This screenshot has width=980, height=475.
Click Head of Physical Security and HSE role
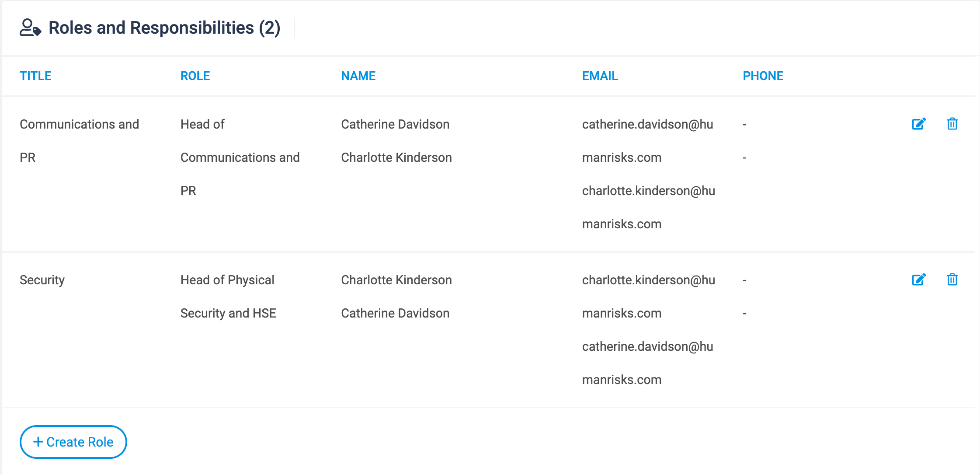tap(228, 297)
